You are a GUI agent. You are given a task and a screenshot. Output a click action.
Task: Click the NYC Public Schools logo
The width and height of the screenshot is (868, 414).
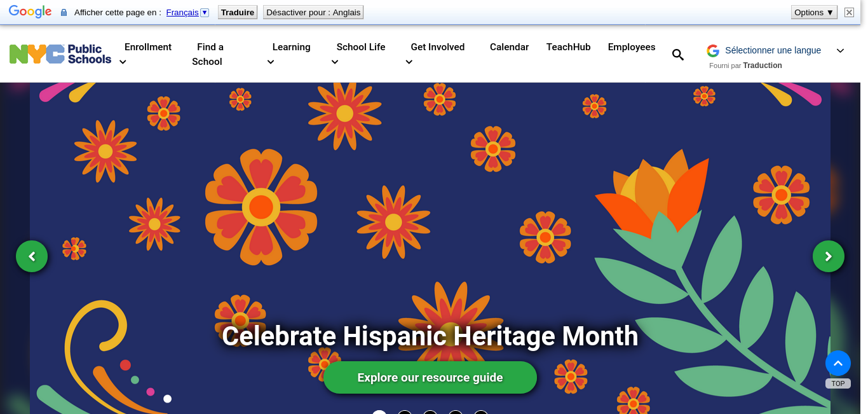coord(60,54)
